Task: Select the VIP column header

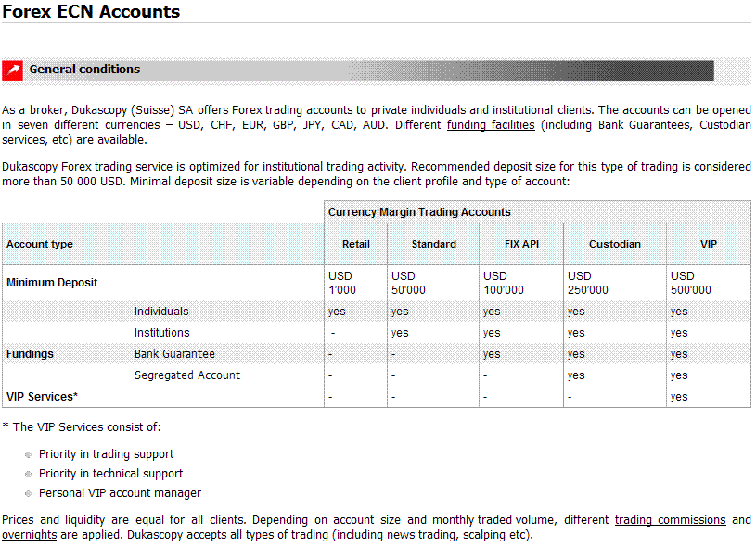Action: [x=708, y=244]
